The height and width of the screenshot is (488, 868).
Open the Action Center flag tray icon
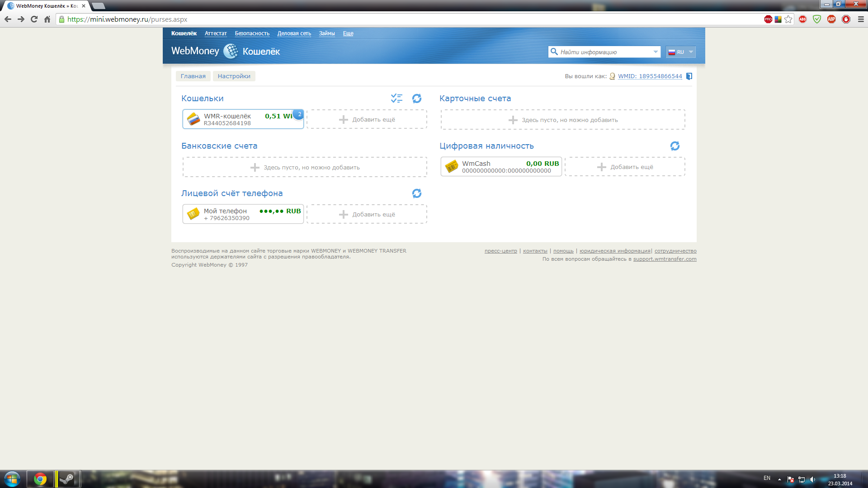pos(790,479)
